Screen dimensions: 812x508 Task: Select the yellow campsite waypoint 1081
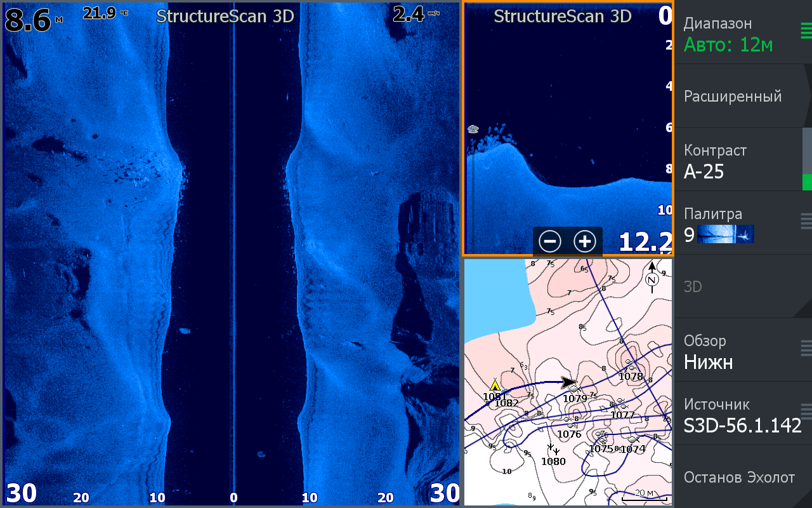[495, 385]
